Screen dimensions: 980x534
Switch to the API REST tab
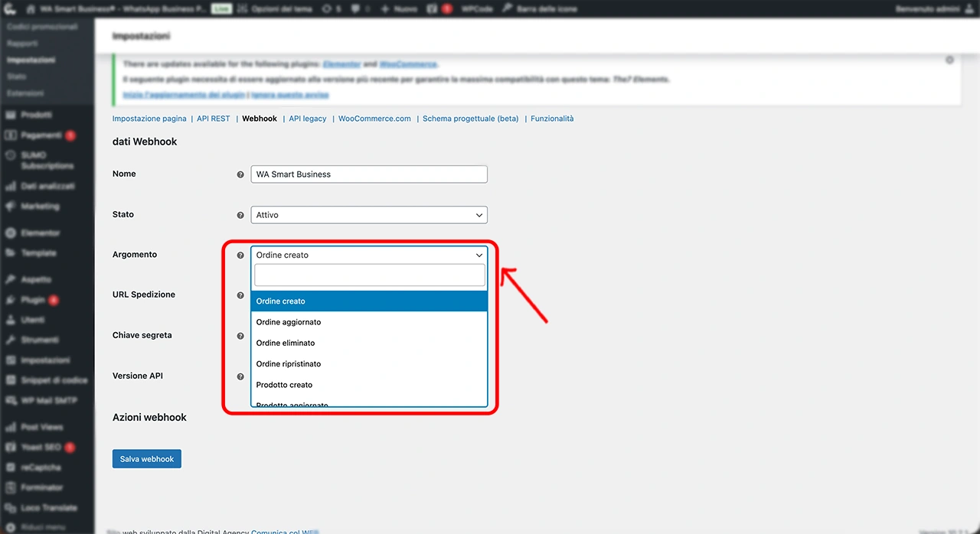coord(213,119)
